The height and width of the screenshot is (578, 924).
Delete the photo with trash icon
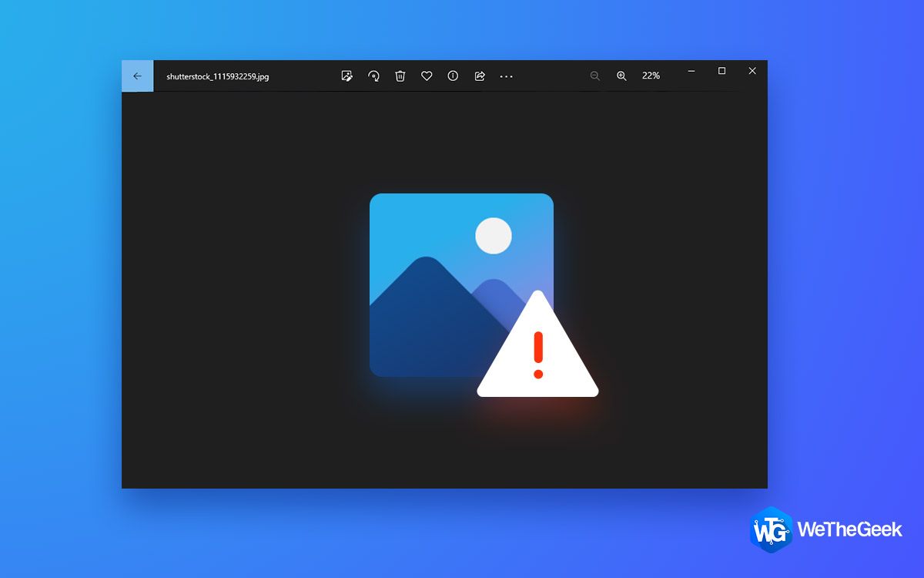pos(400,76)
